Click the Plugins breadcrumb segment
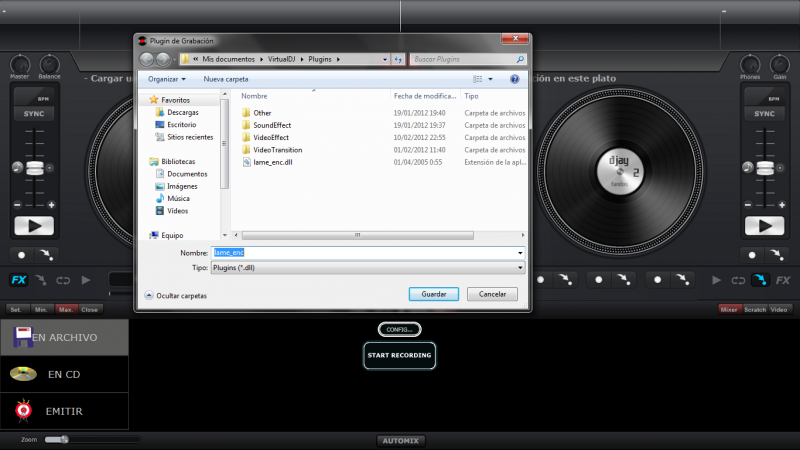Image resolution: width=800 pixels, height=450 pixels. tap(320, 59)
